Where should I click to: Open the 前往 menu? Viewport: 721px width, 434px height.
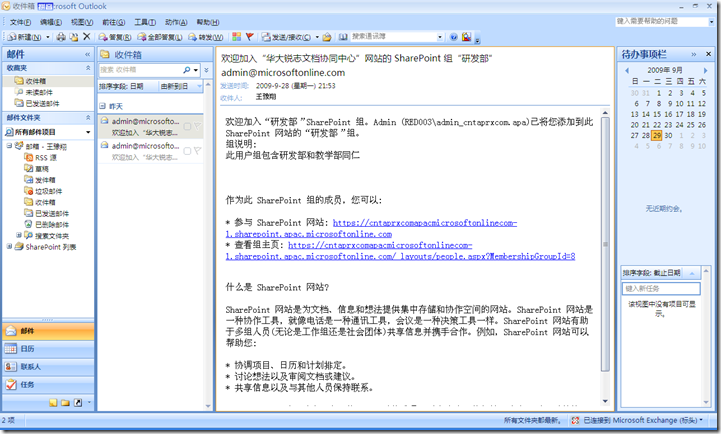click(x=114, y=22)
